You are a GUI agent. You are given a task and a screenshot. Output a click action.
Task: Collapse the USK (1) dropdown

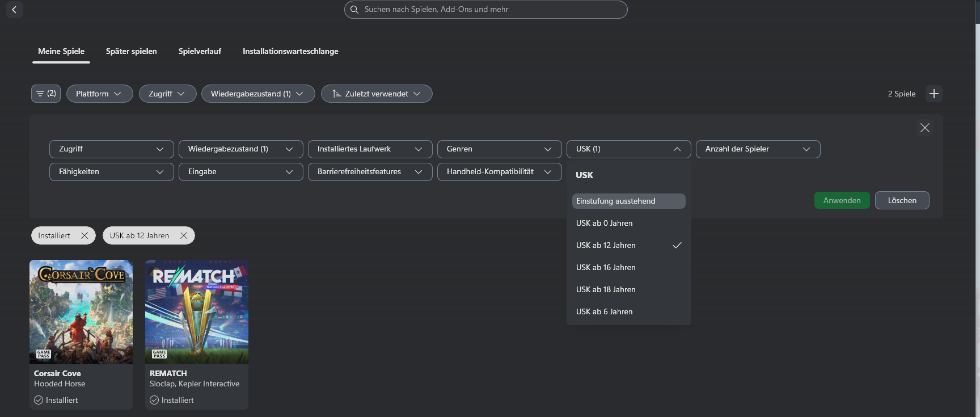629,149
